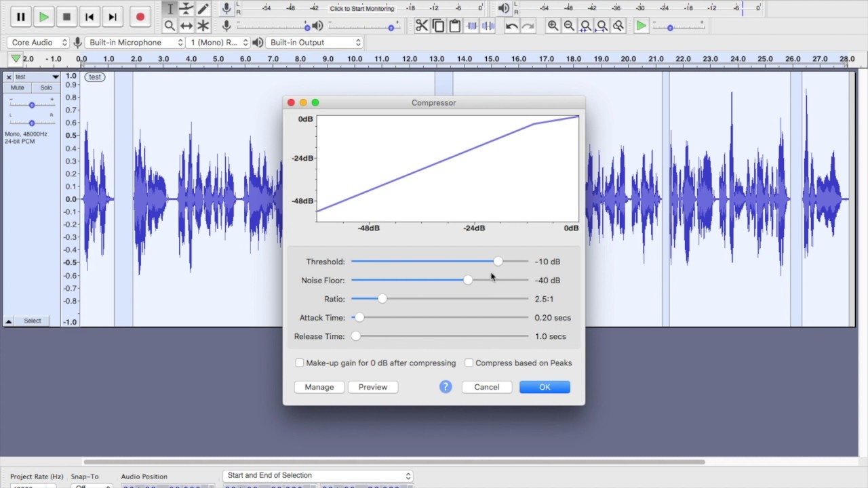The image size is (868, 488).
Task: Click the Copy icon
Action: point(438,26)
